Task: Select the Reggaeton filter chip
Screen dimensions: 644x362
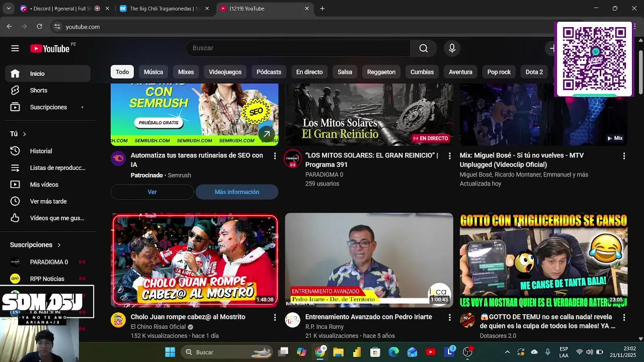Action: point(381,72)
